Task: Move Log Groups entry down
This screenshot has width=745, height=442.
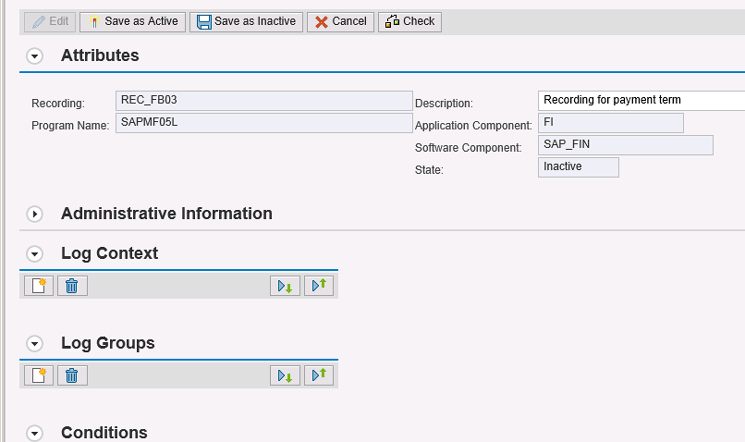Action: pyautogui.click(x=285, y=375)
